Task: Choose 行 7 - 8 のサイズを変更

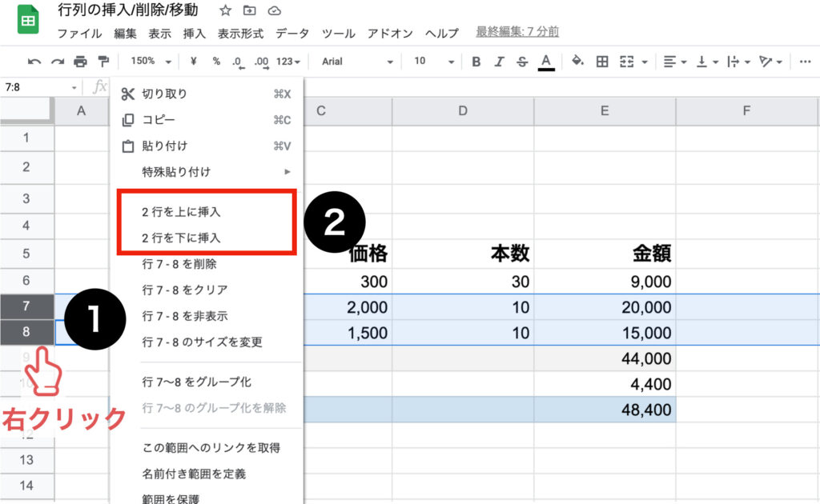Action: (207, 342)
